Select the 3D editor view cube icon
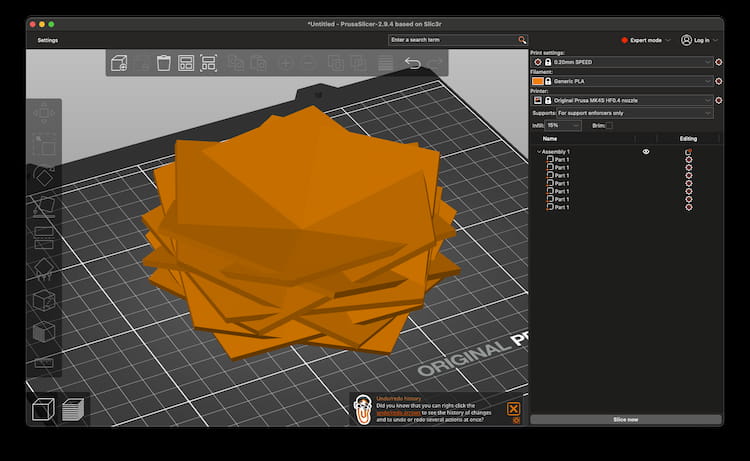The image size is (750, 461). coord(43,409)
